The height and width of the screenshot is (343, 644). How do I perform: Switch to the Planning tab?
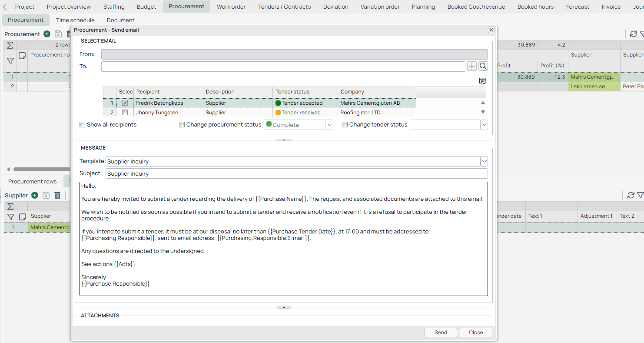tap(423, 7)
